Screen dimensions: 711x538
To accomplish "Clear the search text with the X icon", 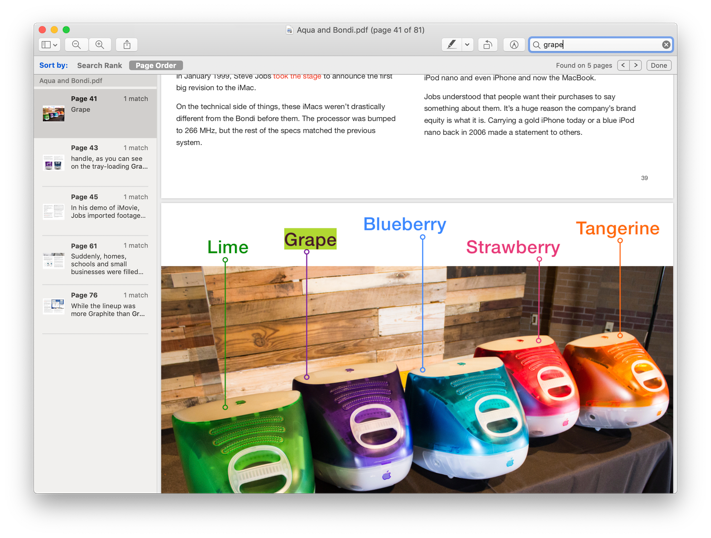I will [x=666, y=44].
